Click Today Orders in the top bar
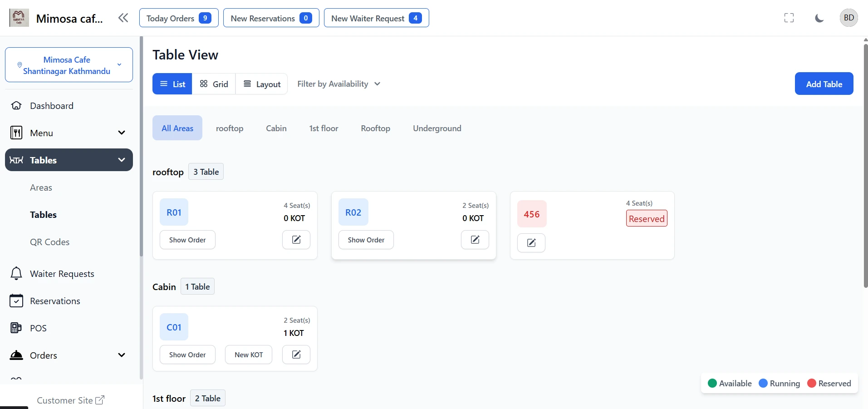The image size is (868, 409). [x=178, y=18]
